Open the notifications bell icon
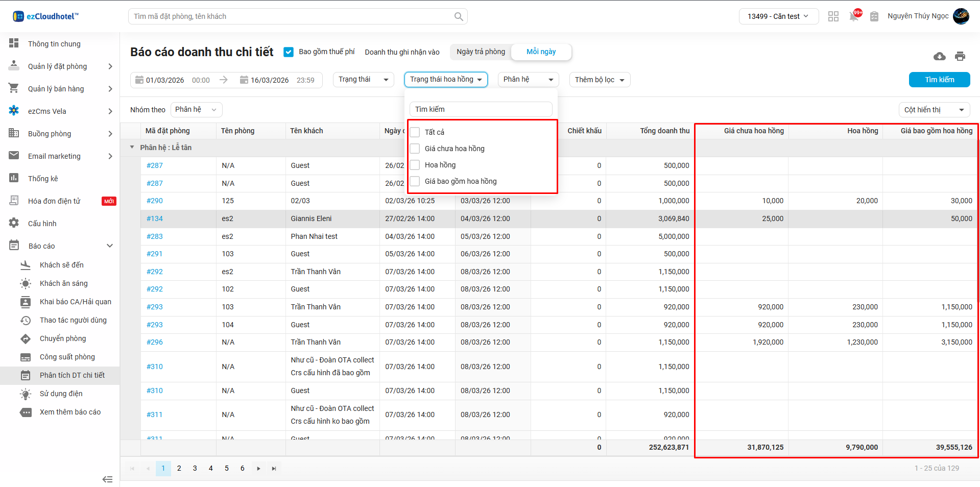The image size is (980, 487). 853,16
